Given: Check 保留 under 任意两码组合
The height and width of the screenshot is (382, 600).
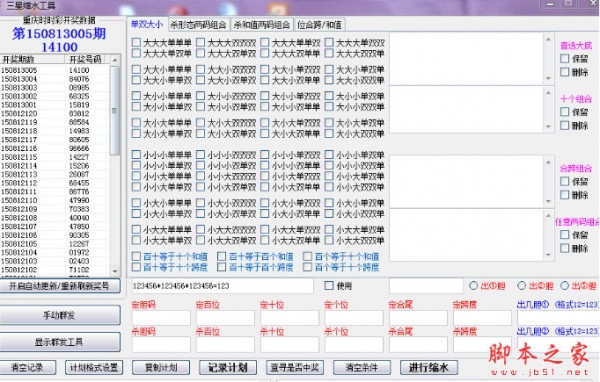Looking at the screenshot, I should click(x=564, y=235).
